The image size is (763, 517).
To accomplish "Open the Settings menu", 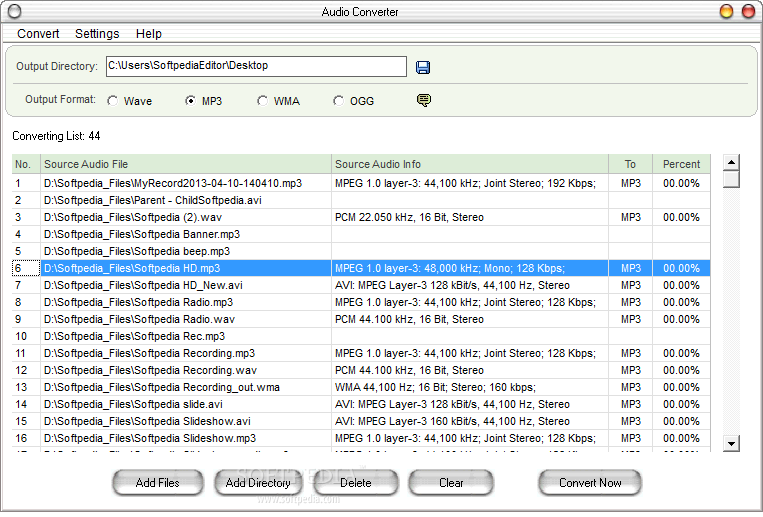I will [x=97, y=34].
